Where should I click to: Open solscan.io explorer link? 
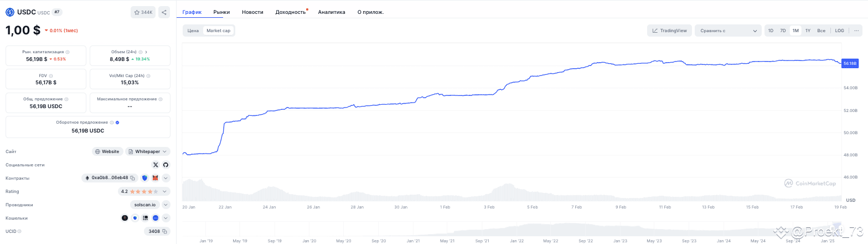pos(144,205)
